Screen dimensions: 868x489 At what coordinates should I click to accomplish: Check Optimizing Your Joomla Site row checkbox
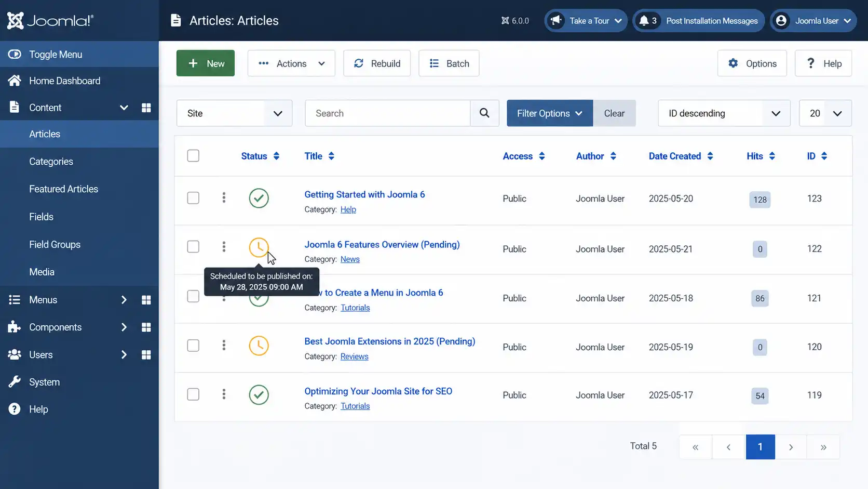(193, 394)
